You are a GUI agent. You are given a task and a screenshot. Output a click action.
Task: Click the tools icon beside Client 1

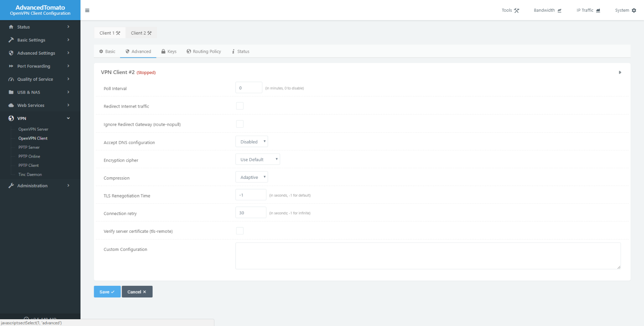(x=118, y=33)
